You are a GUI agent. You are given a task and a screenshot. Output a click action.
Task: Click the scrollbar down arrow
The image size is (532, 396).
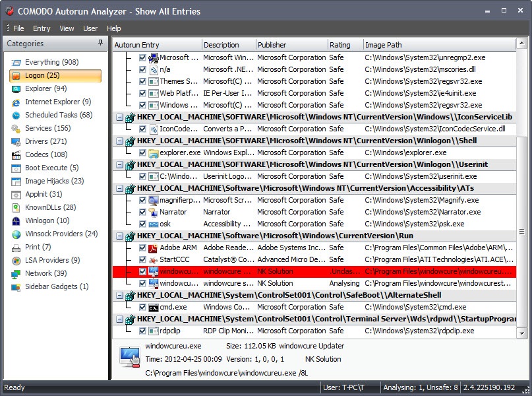point(521,333)
